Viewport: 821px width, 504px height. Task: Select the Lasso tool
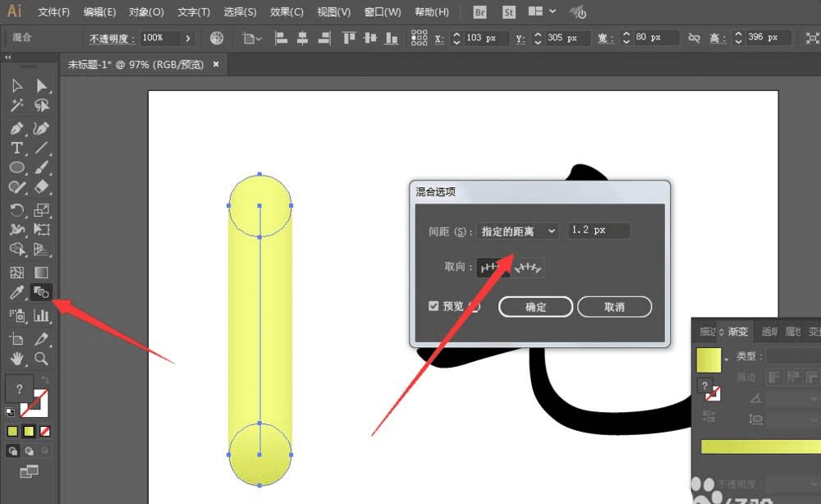41,106
